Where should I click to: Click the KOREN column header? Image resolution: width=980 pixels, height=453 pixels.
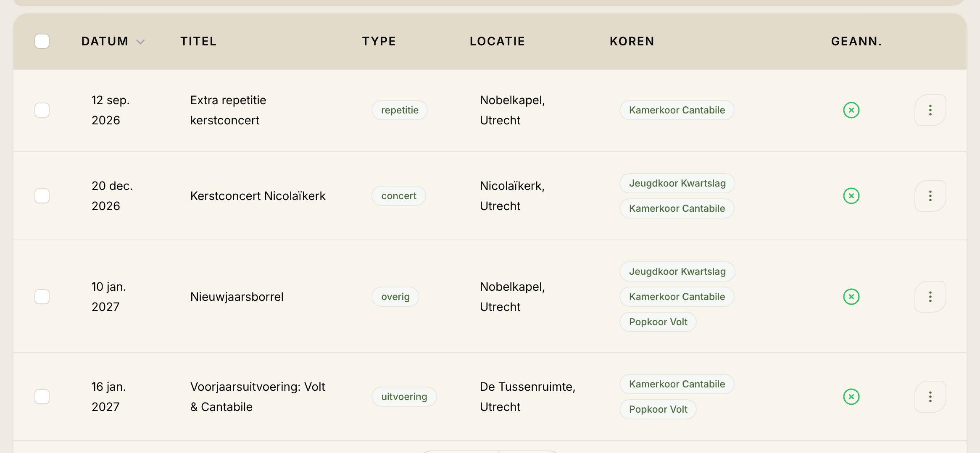632,41
